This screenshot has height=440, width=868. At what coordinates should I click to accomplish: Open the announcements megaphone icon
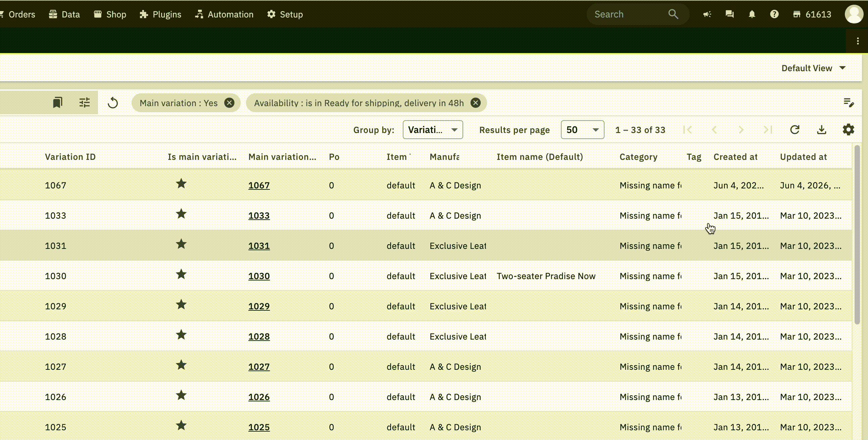[x=707, y=14]
